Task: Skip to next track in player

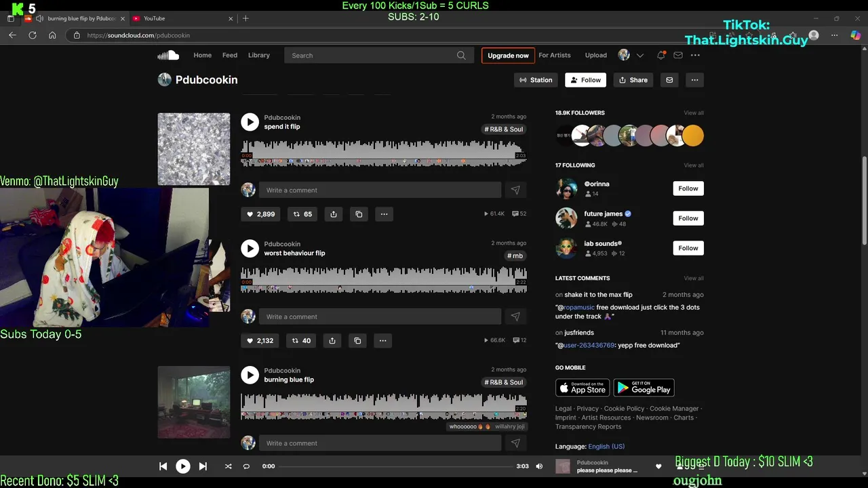Action: (203, 466)
